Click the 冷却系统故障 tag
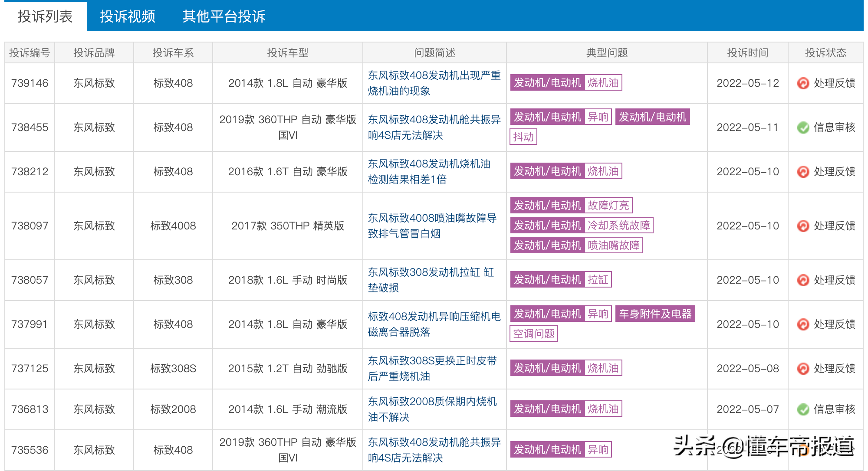Viewport: 868px width, 471px height. coord(618,226)
